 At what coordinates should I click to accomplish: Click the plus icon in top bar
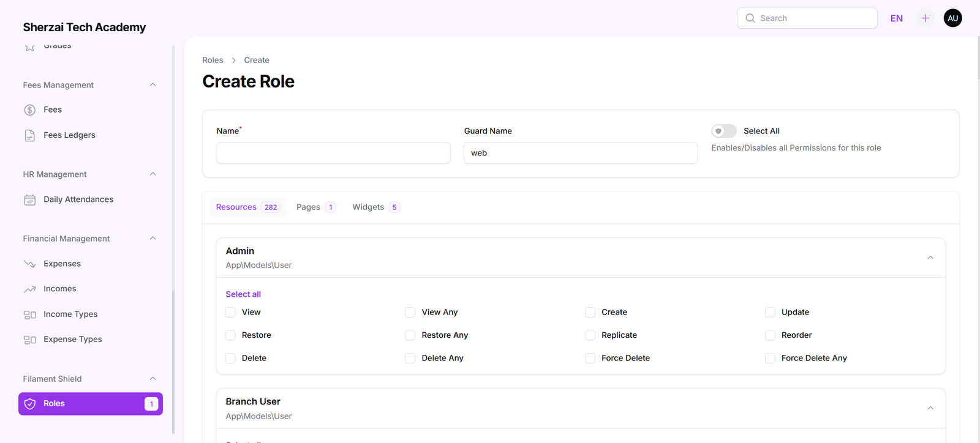[x=925, y=18]
